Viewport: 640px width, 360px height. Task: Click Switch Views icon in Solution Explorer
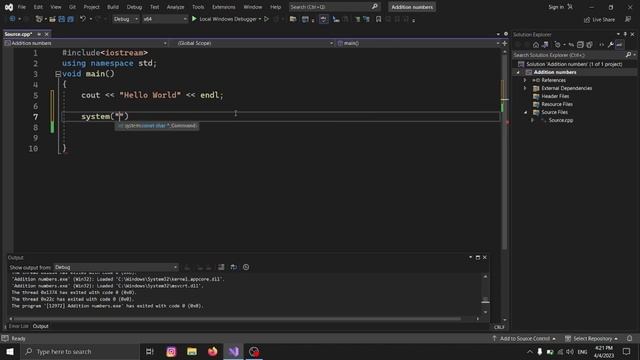(545, 45)
